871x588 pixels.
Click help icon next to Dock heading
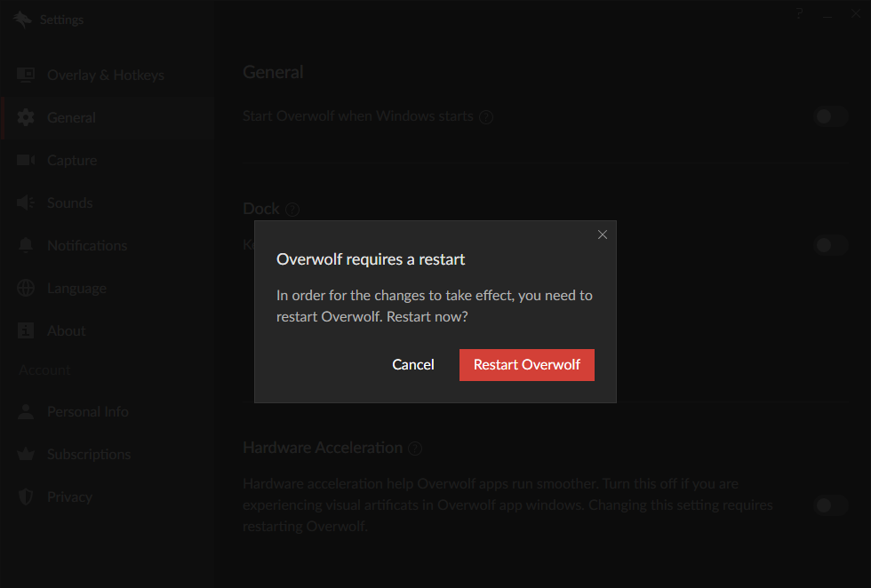pos(292,210)
